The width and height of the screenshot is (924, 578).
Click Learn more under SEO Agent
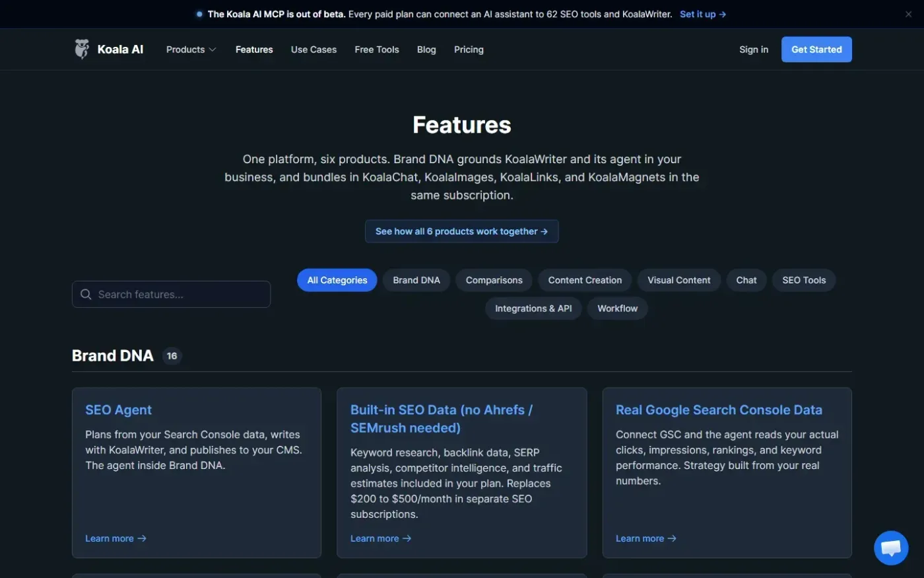pos(115,538)
